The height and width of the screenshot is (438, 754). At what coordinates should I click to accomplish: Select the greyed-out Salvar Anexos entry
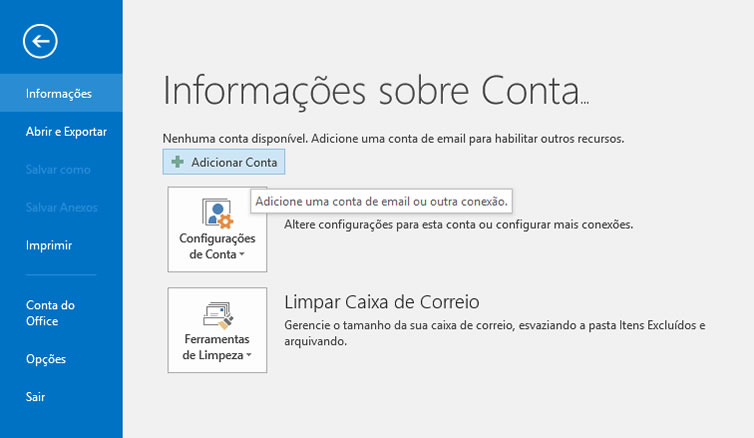[x=62, y=208]
